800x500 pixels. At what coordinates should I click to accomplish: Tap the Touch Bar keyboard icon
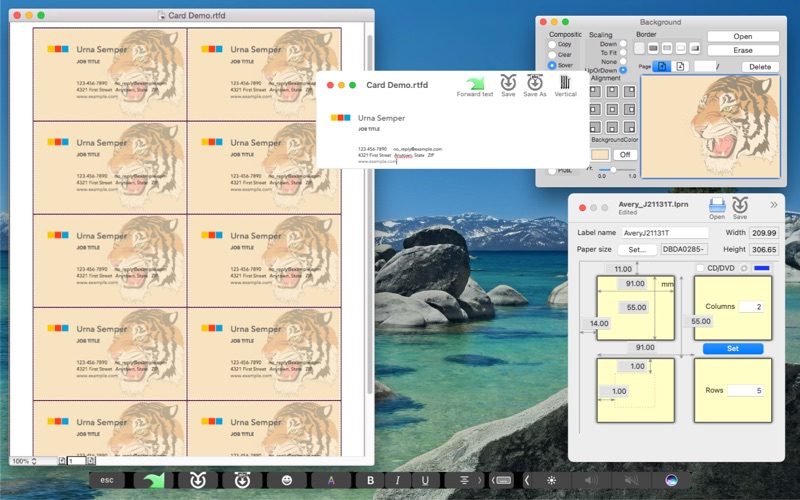(504, 480)
